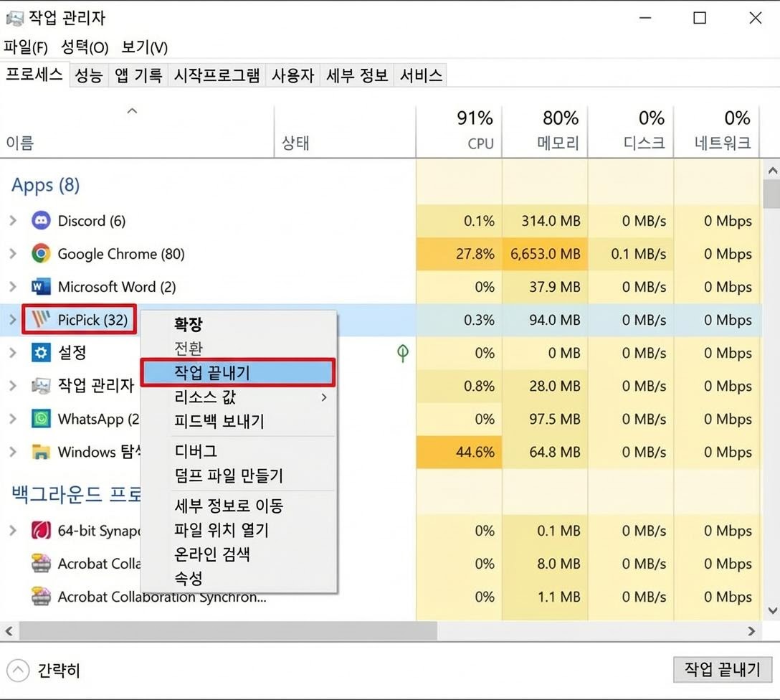Screen dimensions: 780x700
Task: Click the PicPick app icon
Action: 41,320
